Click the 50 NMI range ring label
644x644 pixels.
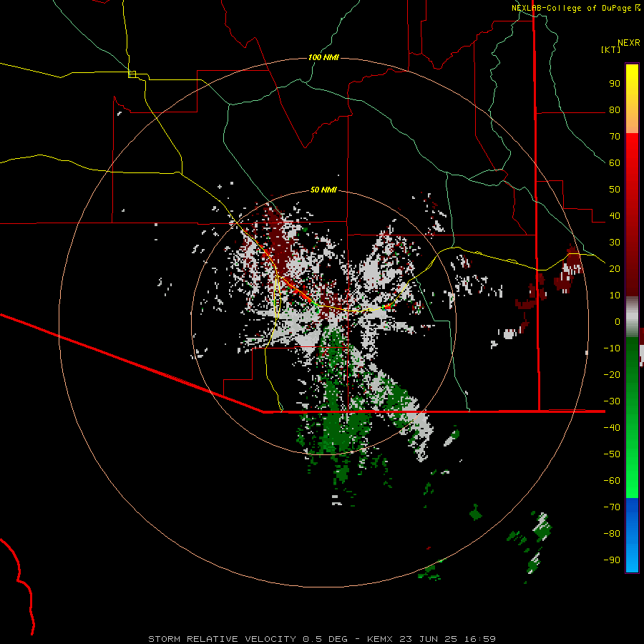click(x=323, y=190)
